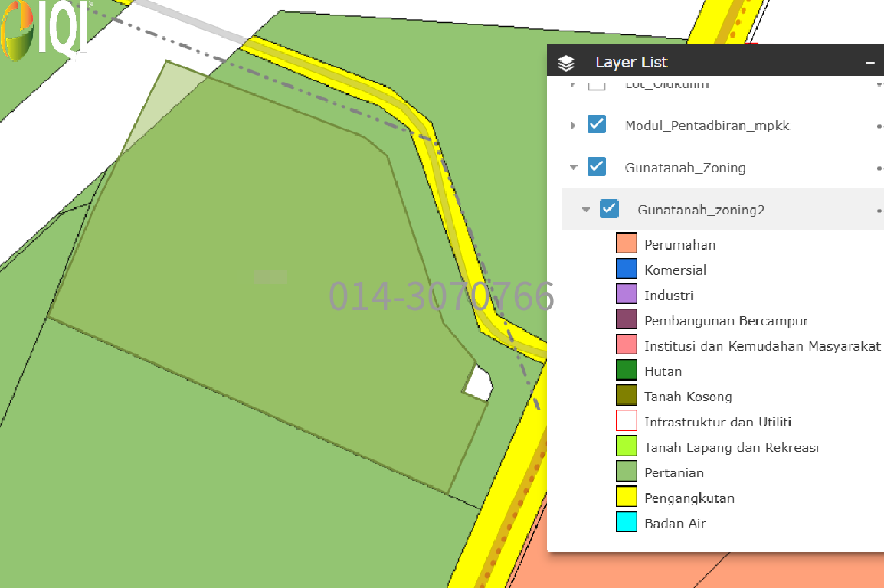Minimize the Layer List panel
This screenshot has height=588, width=884.
pyautogui.click(x=869, y=63)
